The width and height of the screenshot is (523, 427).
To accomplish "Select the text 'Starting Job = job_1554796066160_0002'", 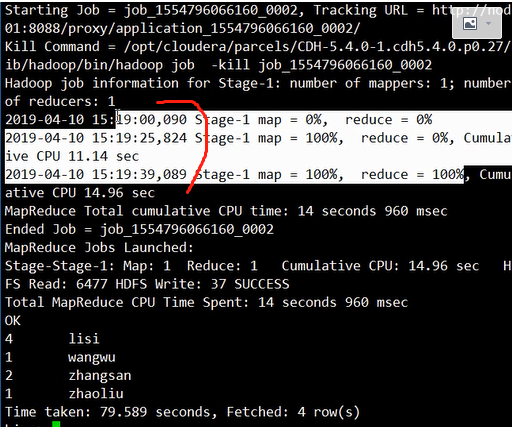I will click(151, 11).
